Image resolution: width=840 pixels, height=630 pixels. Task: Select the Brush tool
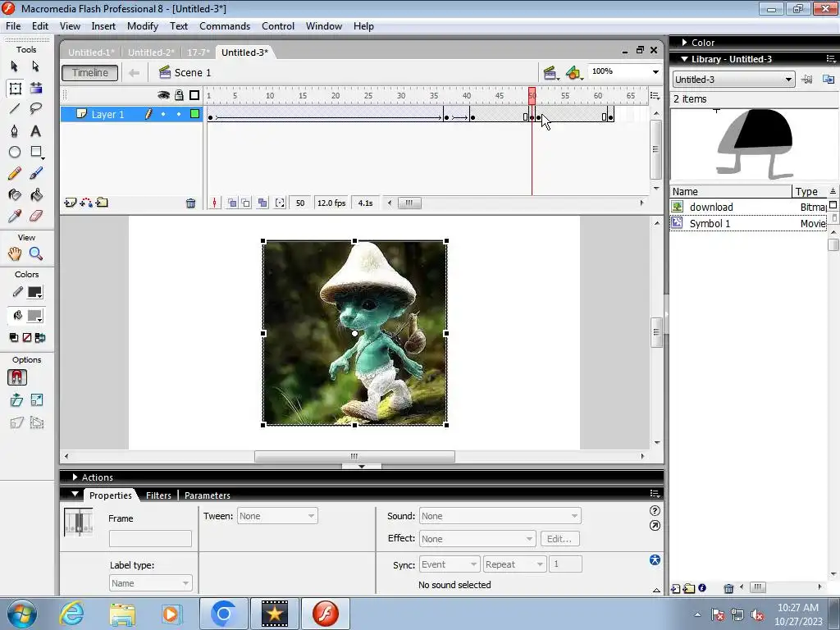(35, 174)
